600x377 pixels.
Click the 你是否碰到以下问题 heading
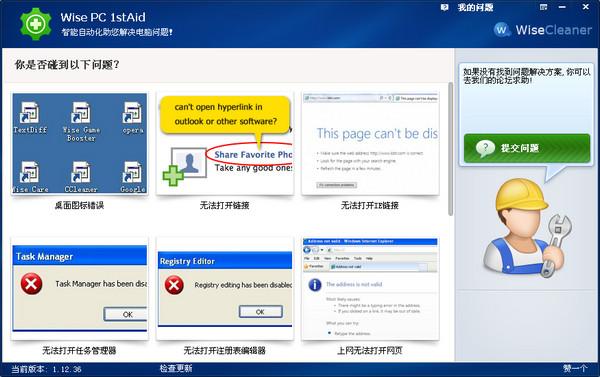point(67,64)
